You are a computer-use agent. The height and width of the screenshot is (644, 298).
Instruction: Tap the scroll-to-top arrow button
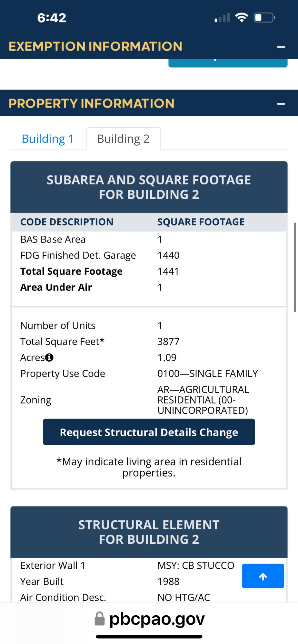coord(263,576)
